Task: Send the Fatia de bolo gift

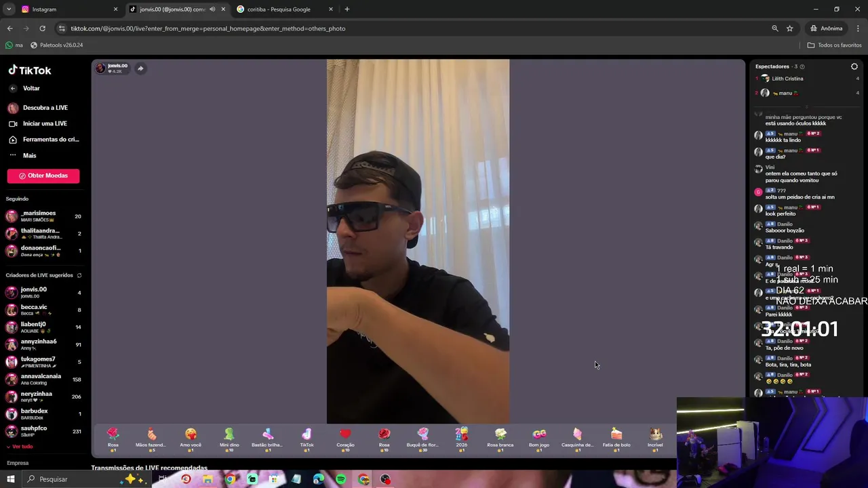Action: 616,439
